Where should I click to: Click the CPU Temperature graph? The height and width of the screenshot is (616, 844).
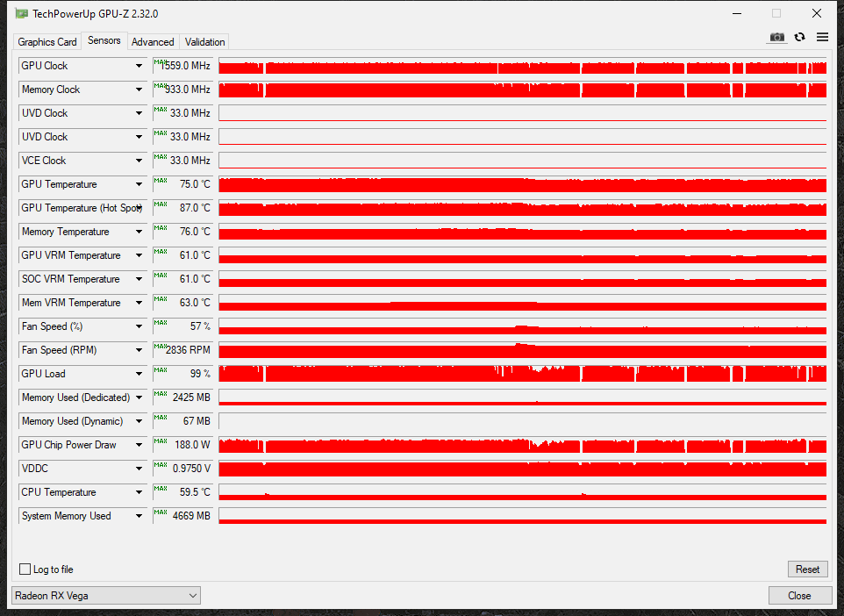click(523, 492)
